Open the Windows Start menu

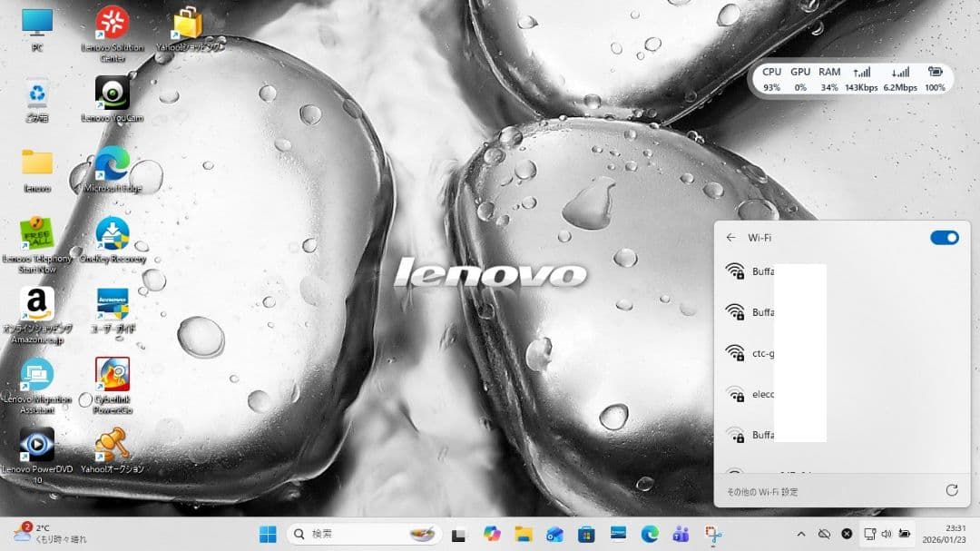pos(268,534)
